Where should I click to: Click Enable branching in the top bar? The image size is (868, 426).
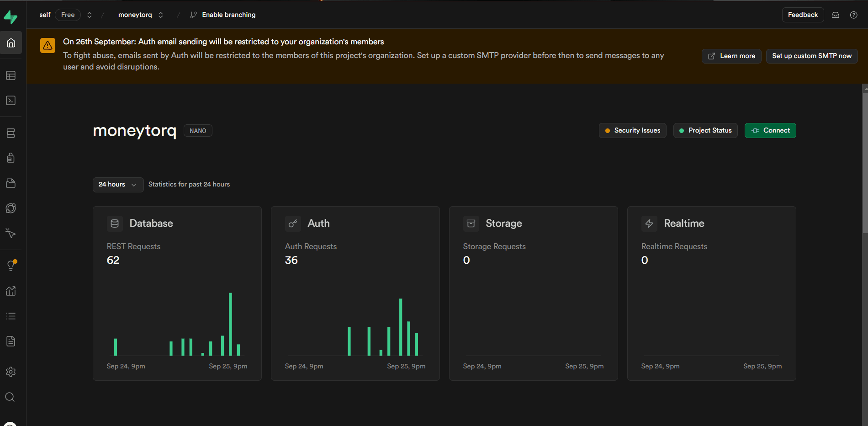[x=223, y=15]
